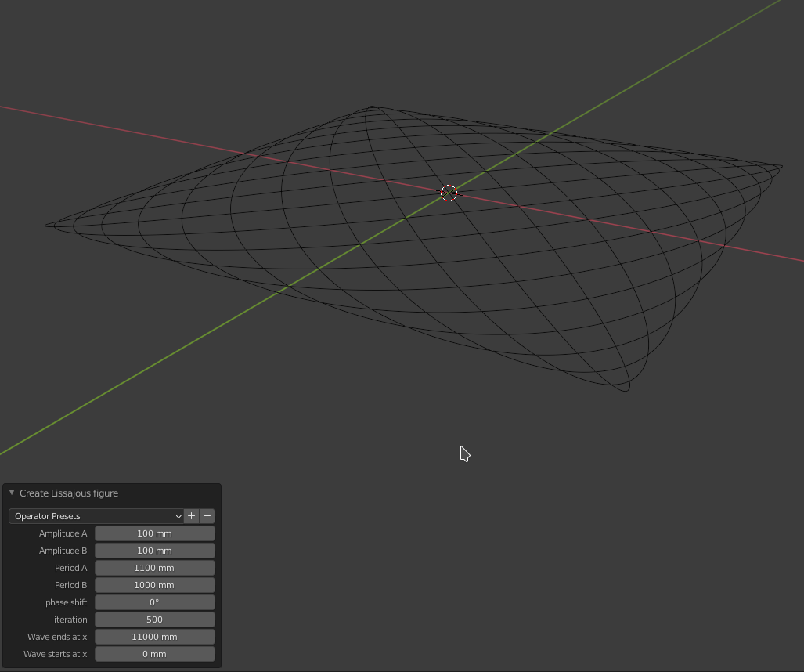Click the Create Lissajous figure panel title
Viewport: 804px width, 672px height.
pyautogui.click(x=69, y=493)
